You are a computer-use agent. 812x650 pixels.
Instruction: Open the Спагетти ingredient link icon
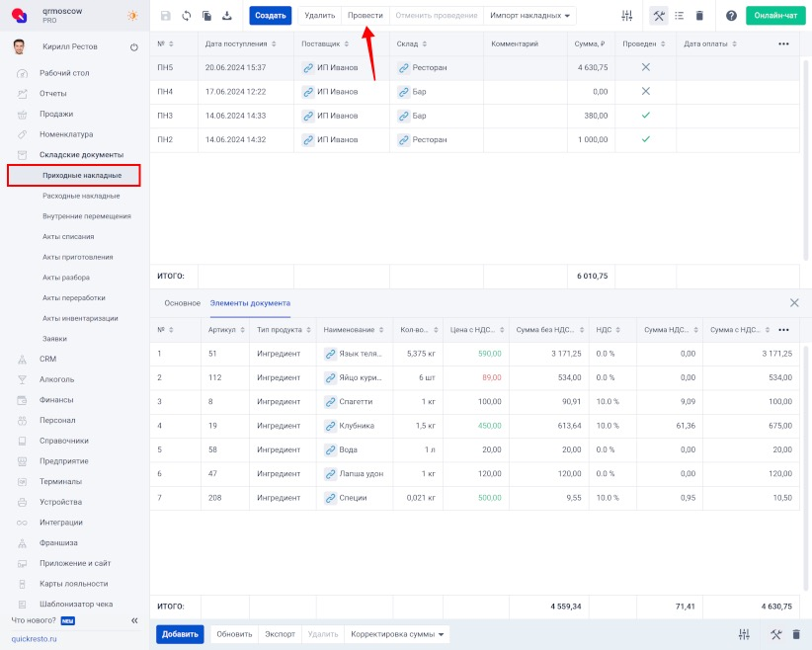coord(330,401)
